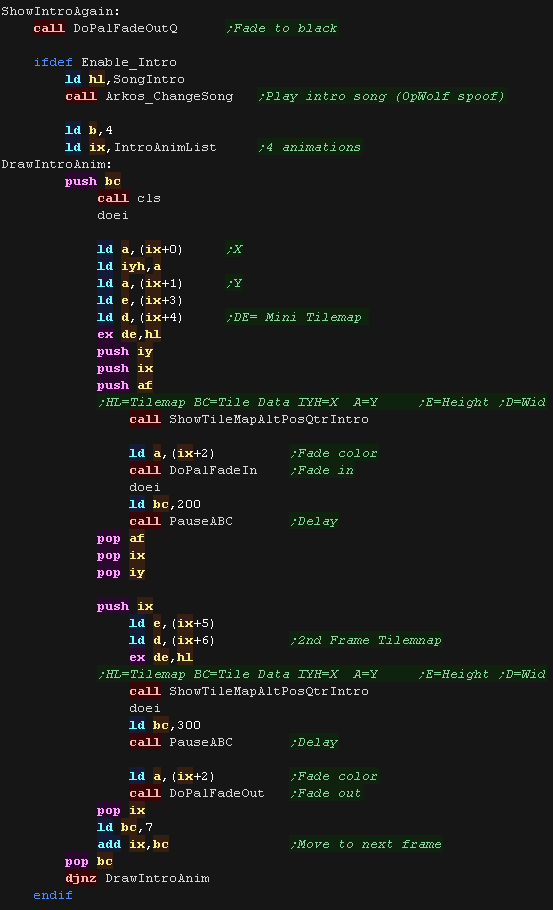The width and height of the screenshot is (553, 910).
Task: Click the DoPalFadeOutQ call target
Action: [x=125, y=28]
